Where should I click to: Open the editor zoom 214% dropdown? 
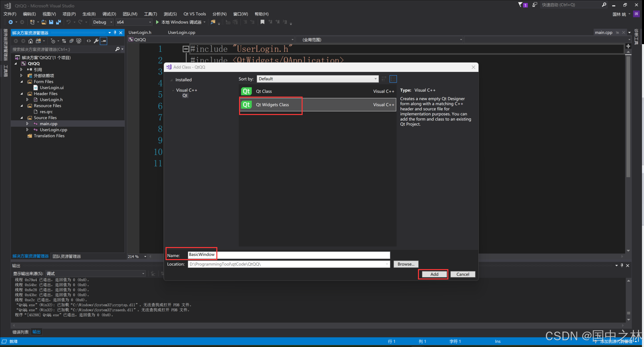click(145, 256)
